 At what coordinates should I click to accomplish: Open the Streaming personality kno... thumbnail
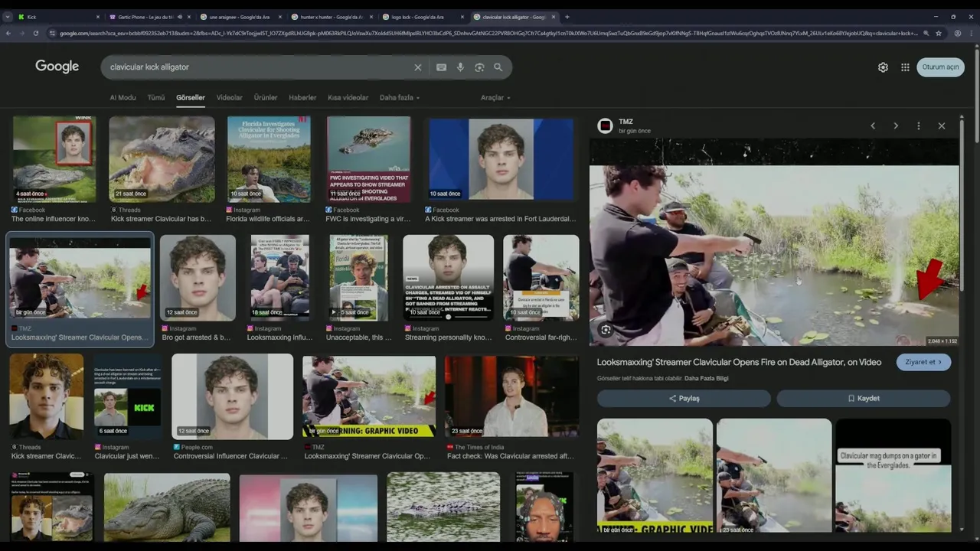(x=448, y=278)
